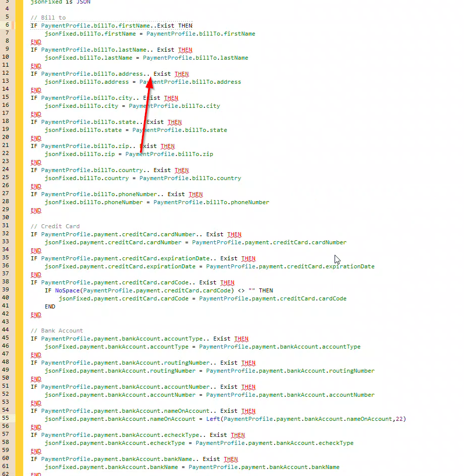
Task: Click jsonFixed.billTo.zip assignment target
Action: 80,154
